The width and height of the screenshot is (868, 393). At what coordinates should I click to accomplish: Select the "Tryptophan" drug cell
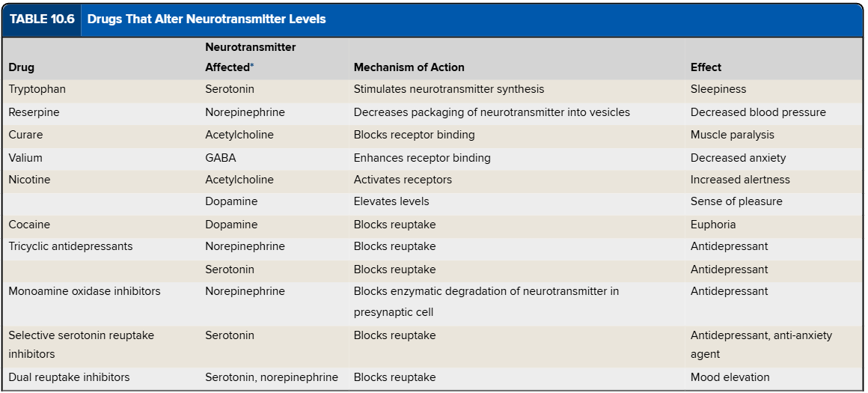tap(37, 89)
